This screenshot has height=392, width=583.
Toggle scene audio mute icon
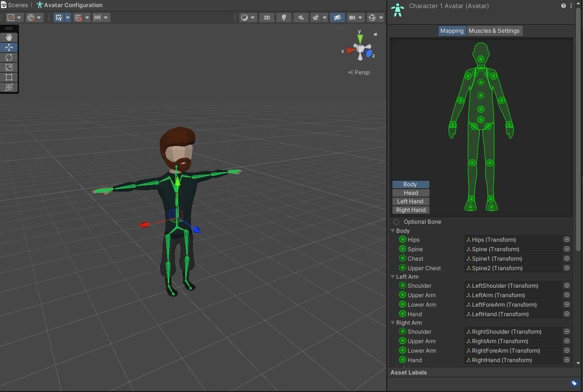click(x=301, y=18)
